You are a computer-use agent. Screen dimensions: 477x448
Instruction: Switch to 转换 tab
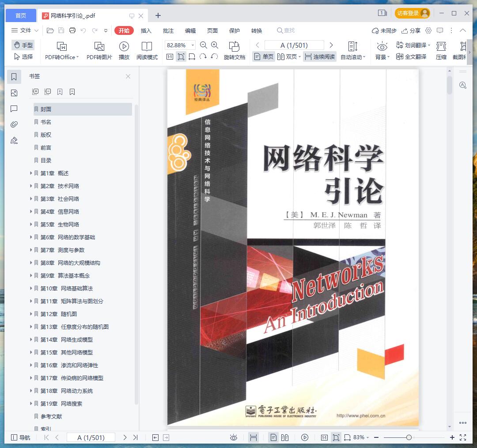[257, 31]
